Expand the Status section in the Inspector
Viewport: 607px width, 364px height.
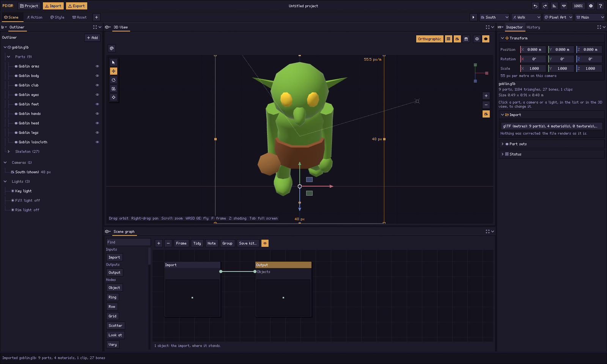tap(551, 154)
